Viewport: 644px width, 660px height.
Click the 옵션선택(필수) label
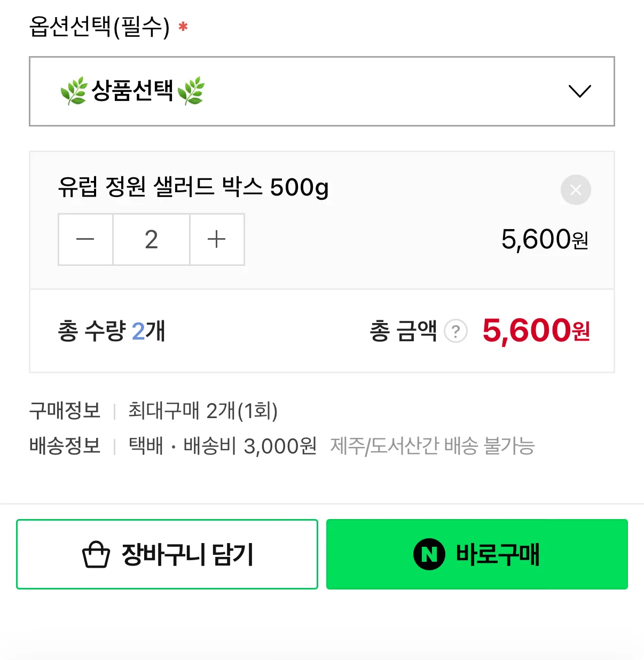99,27
